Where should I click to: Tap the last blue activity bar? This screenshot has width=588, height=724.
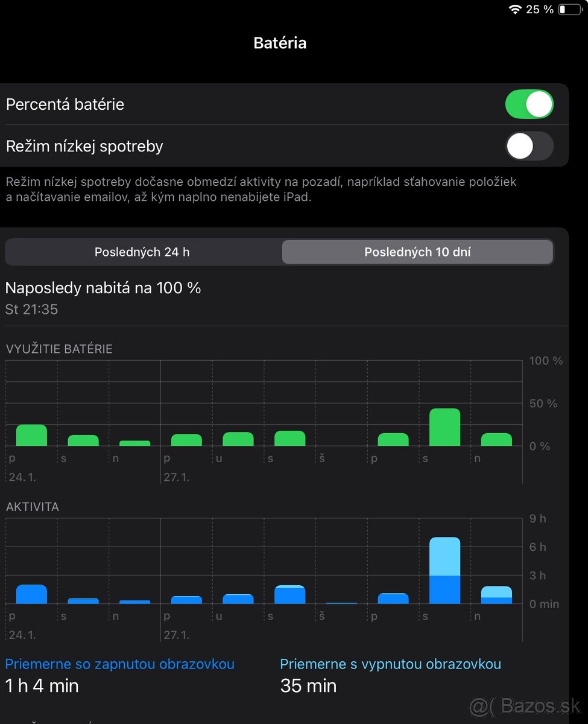496,595
